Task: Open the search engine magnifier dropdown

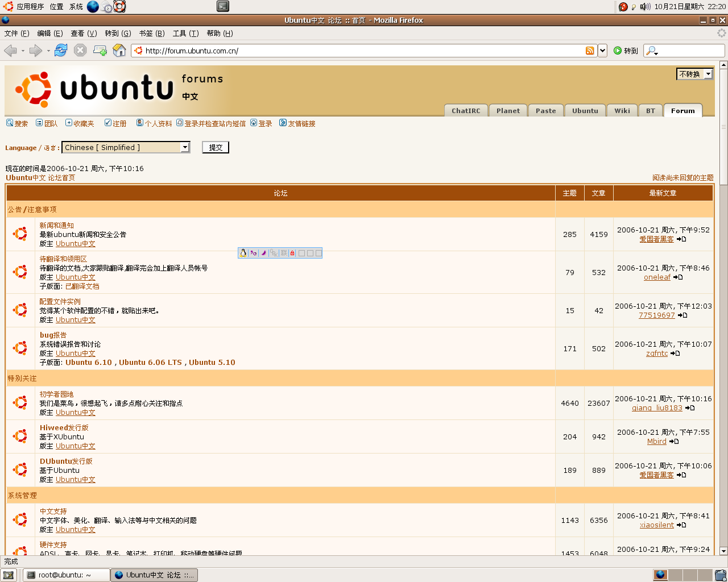Action: (652, 51)
